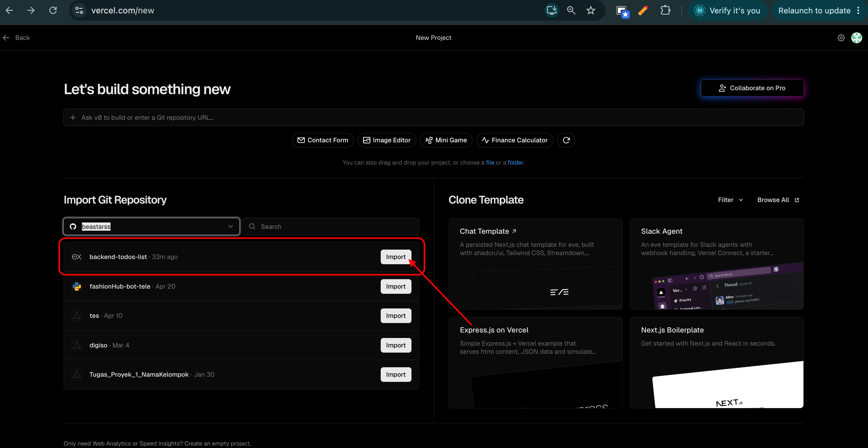Image resolution: width=868 pixels, height=448 pixels.
Task: Click the GitHub icon in account selector
Action: [73, 226]
